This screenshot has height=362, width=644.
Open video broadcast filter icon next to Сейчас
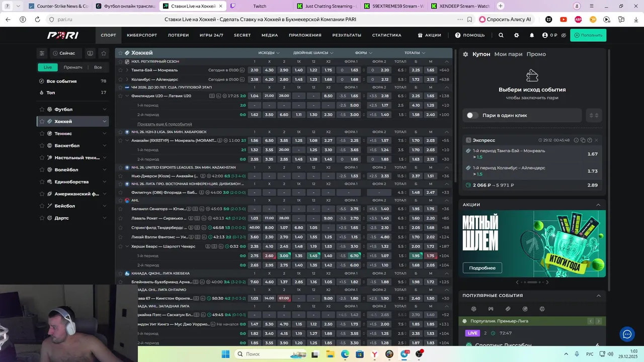90,53
